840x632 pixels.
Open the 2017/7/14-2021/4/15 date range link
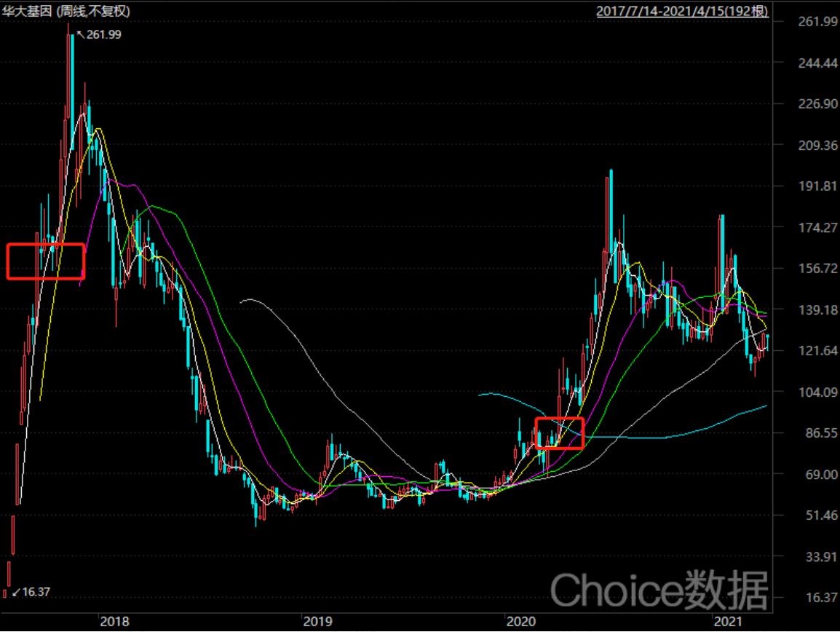pyautogui.click(x=682, y=11)
